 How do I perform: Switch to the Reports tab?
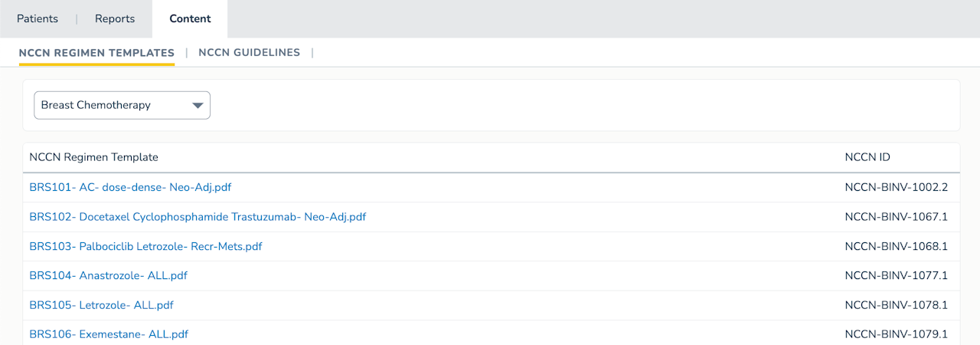(x=115, y=18)
